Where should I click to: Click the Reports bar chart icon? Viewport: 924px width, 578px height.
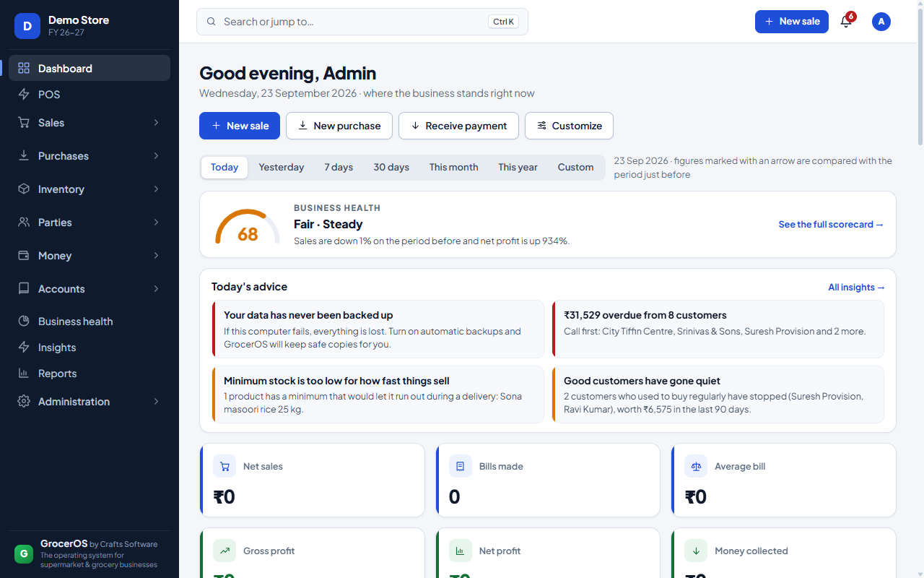(24, 373)
